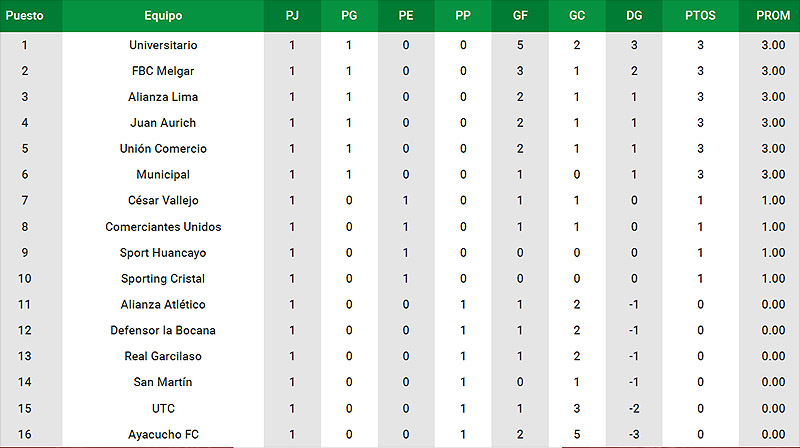The image size is (800, 448).
Task: Click the GC column header
Action: 577,16
